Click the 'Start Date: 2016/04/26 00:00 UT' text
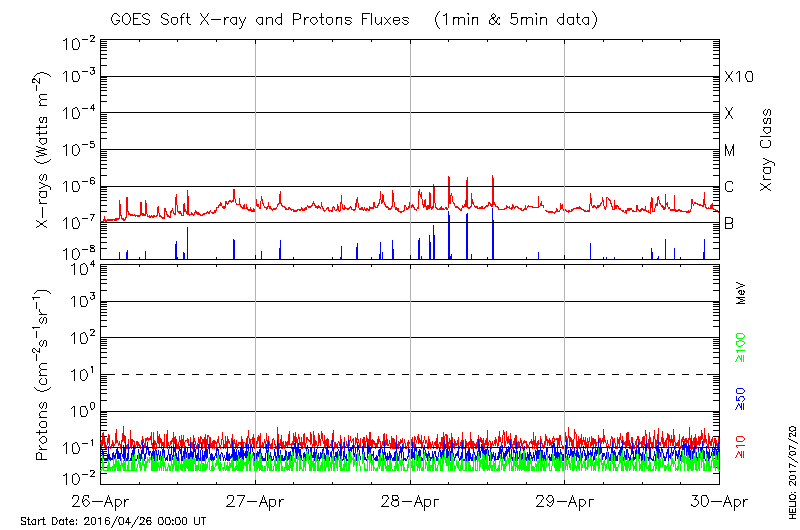The height and width of the screenshot is (530, 800). 113,521
